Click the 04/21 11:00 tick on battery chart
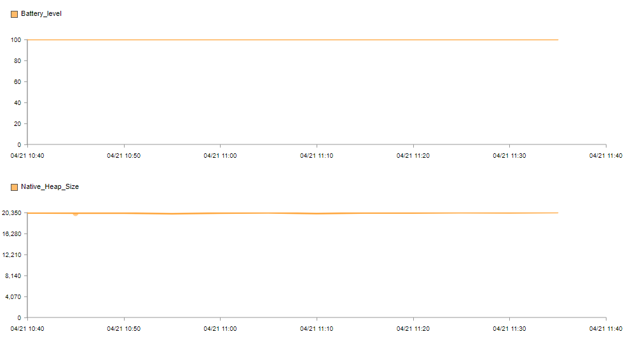644x348 pixels. click(220, 156)
